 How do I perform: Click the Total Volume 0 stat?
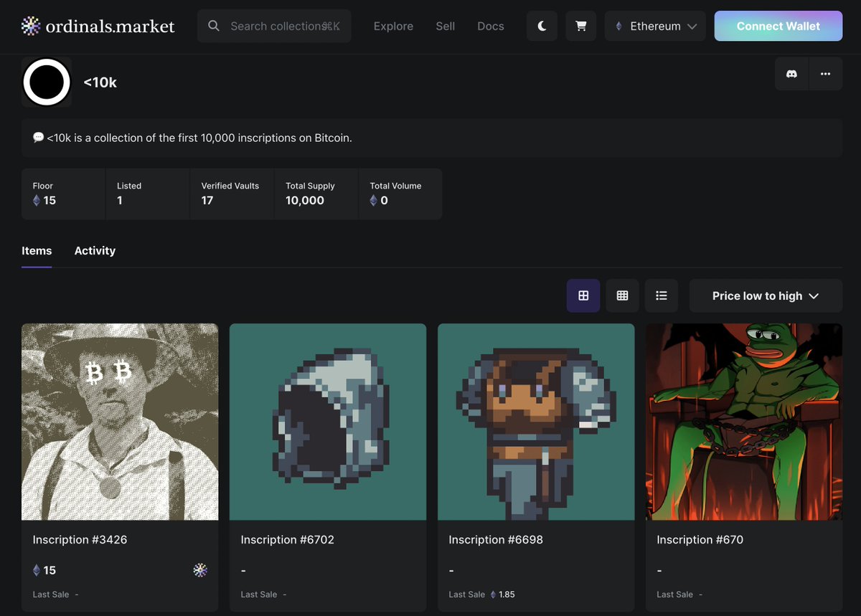400,194
